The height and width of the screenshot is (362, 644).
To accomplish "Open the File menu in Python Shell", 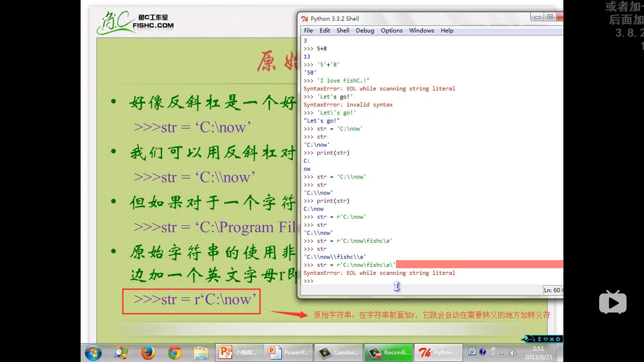I will pos(308,30).
